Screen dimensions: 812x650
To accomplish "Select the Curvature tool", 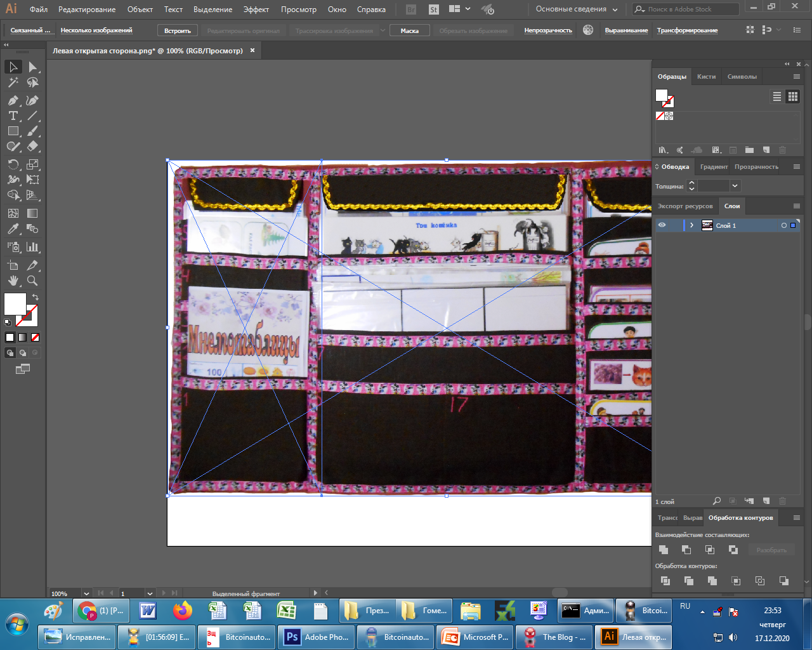I will tap(33, 100).
